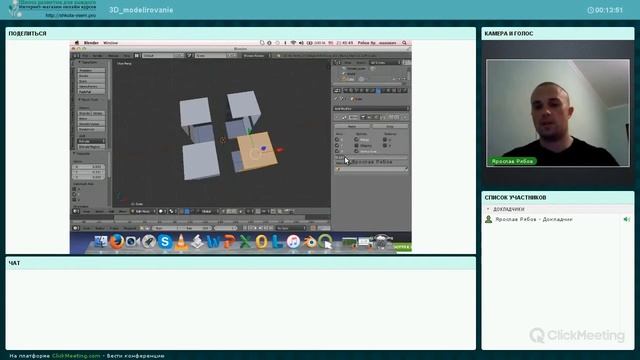Open Lync from the dock
The image size is (640, 360).
pyautogui.click(x=277, y=242)
